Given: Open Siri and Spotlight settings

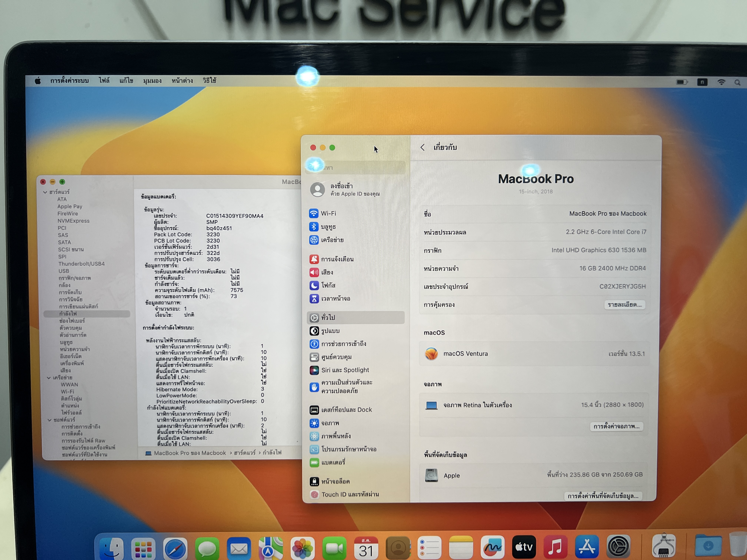Looking at the screenshot, I should click(344, 370).
